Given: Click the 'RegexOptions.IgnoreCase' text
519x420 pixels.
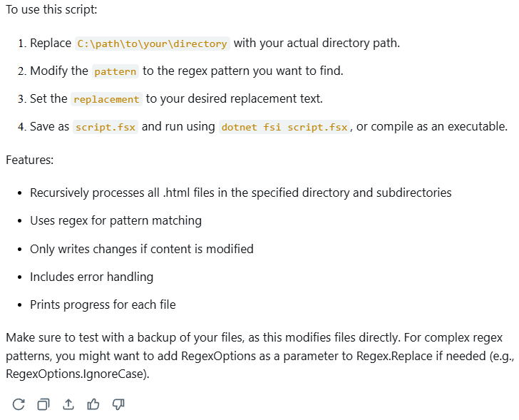Looking at the screenshot, I should [76, 374].
